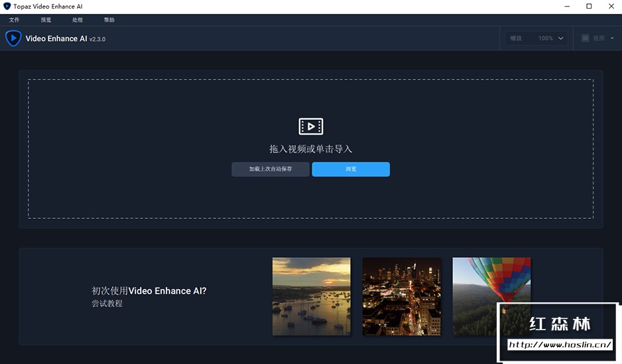Viewport: 622px width, 364px height.
Task: Click the v2.3.0 version label
Action: (x=97, y=39)
